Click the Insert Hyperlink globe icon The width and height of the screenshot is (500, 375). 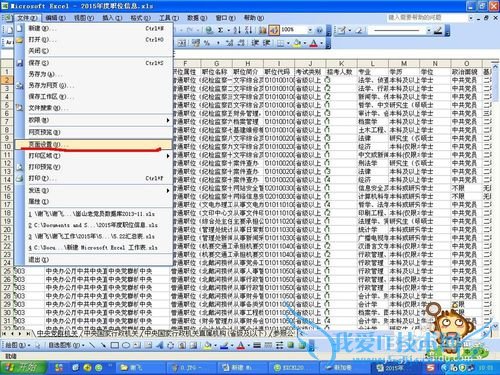tap(209, 30)
